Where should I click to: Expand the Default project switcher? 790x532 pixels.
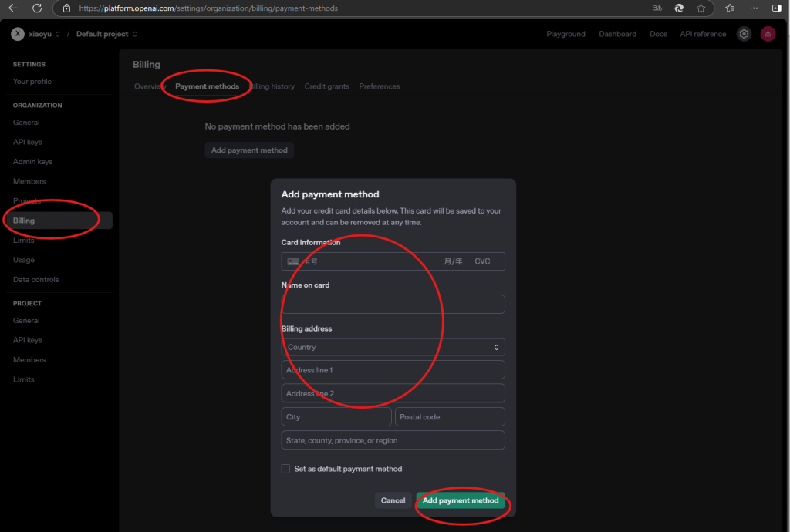click(x=107, y=34)
